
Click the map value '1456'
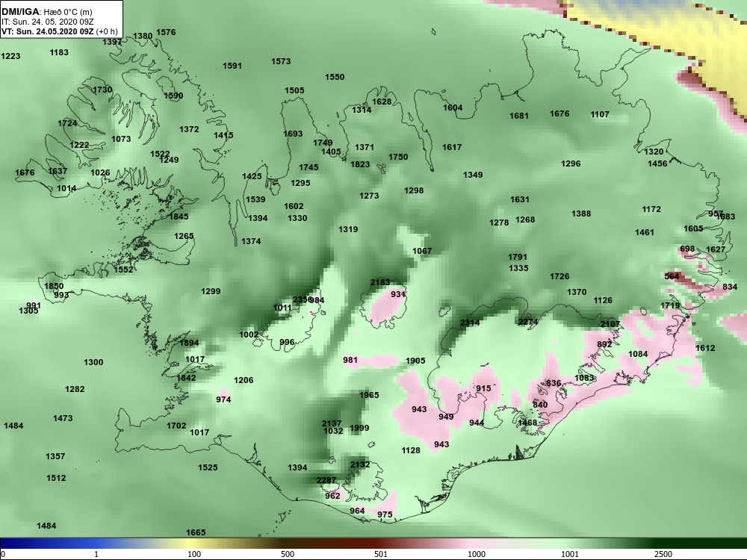657,164
